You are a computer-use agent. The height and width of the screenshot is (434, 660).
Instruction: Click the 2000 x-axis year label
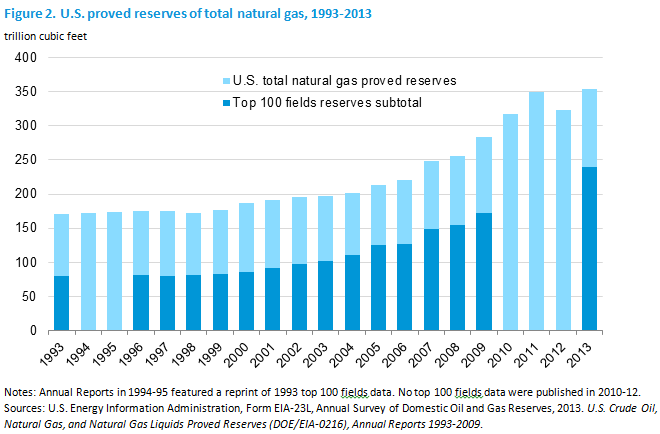click(236, 354)
